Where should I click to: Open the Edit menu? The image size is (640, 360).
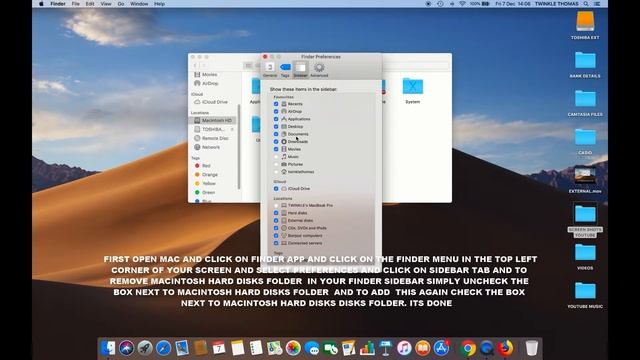[x=90, y=4]
